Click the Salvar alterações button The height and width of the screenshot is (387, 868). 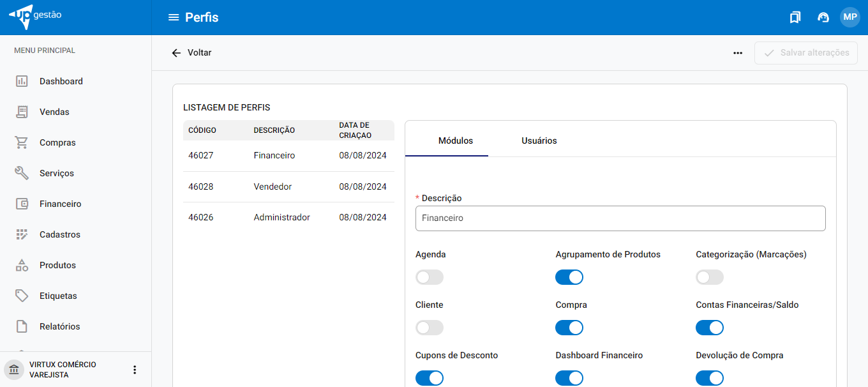coord(806,53)
